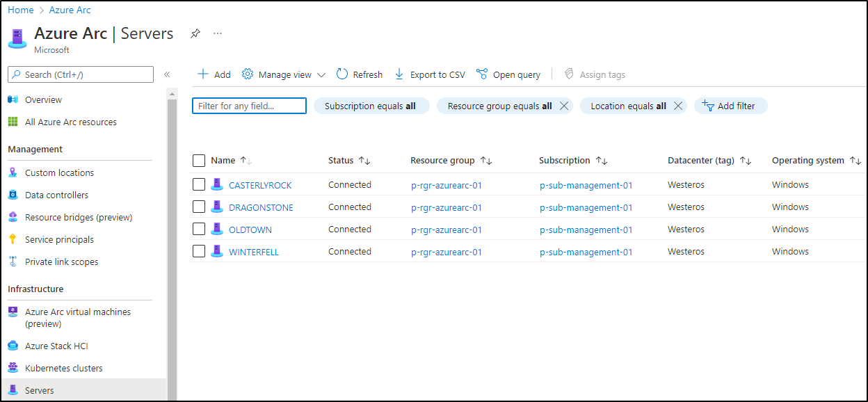Image resolution: width=868 pixels, height=402 pixels.
Task: Click the Add plus icon
Action: [x=203, y=74]
